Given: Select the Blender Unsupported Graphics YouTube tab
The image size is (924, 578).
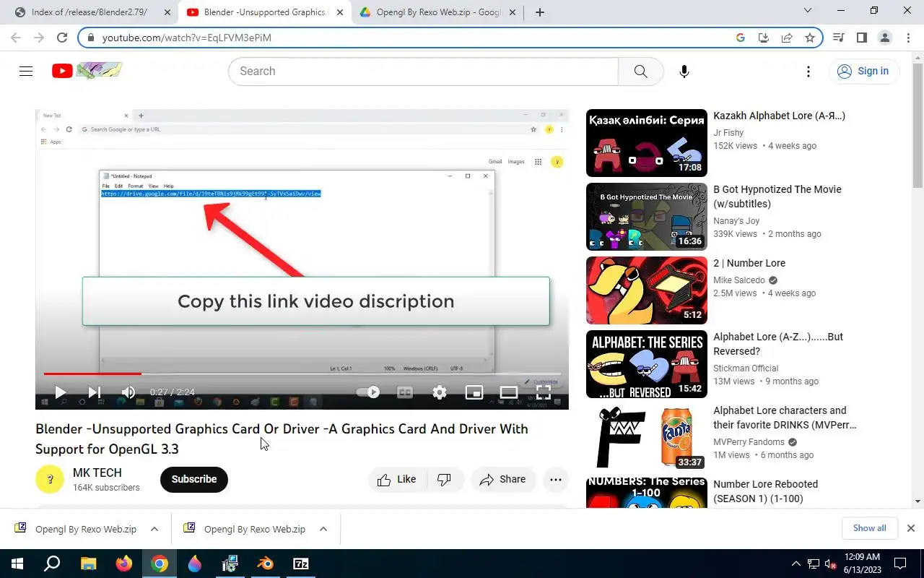Looking at the screenshot, I should [265, 12].
